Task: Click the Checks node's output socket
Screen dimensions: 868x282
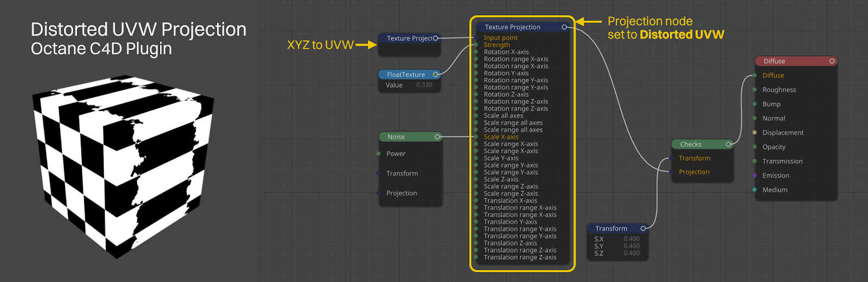Action: (729, 145)
